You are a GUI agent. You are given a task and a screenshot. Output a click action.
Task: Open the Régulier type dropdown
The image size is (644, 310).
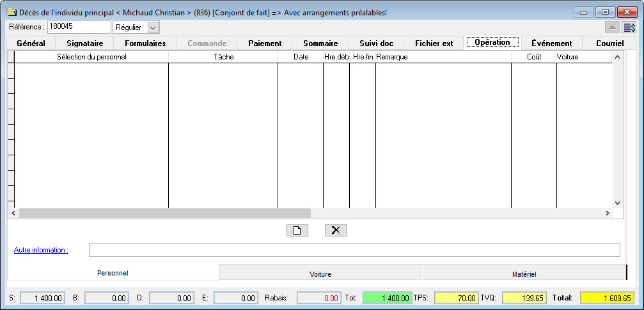(152, 27)
